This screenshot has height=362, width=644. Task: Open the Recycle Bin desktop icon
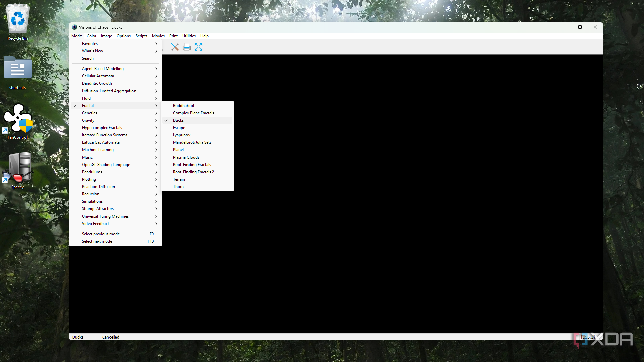coord(18,22)
